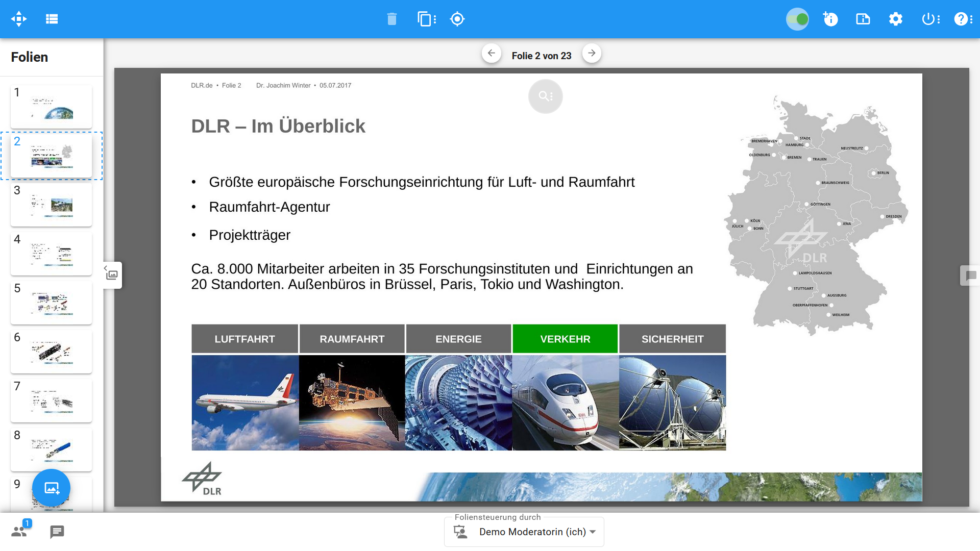This screenshot has height=551, width=980.
Task: Click the RAUMFAHRT tab on slide
Action: tap(352, 339)
